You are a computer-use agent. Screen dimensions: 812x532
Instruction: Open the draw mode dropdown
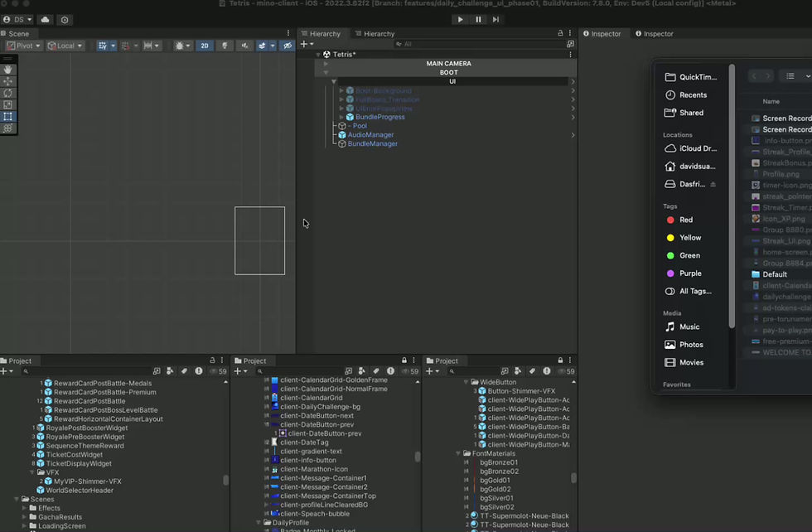pyautogui.click(x=182, y=46)
